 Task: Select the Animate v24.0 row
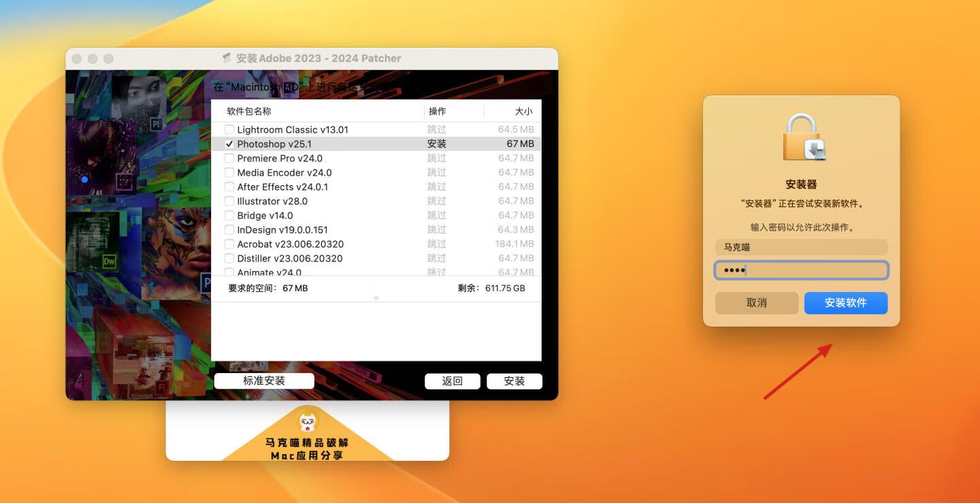[x=376, y=272]
